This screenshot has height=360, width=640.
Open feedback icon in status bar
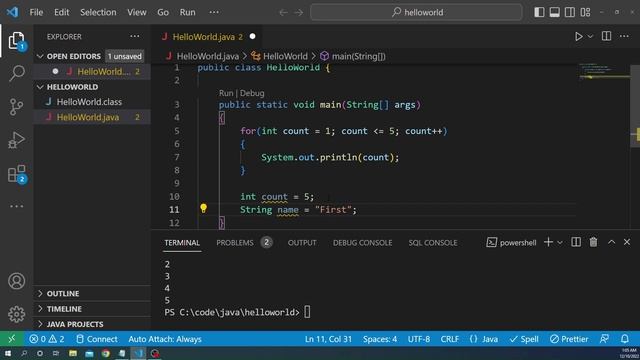[604, 339]
